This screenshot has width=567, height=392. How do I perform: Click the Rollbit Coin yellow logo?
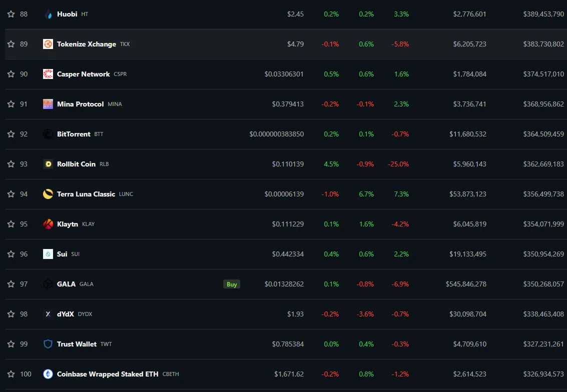point(48,164)
